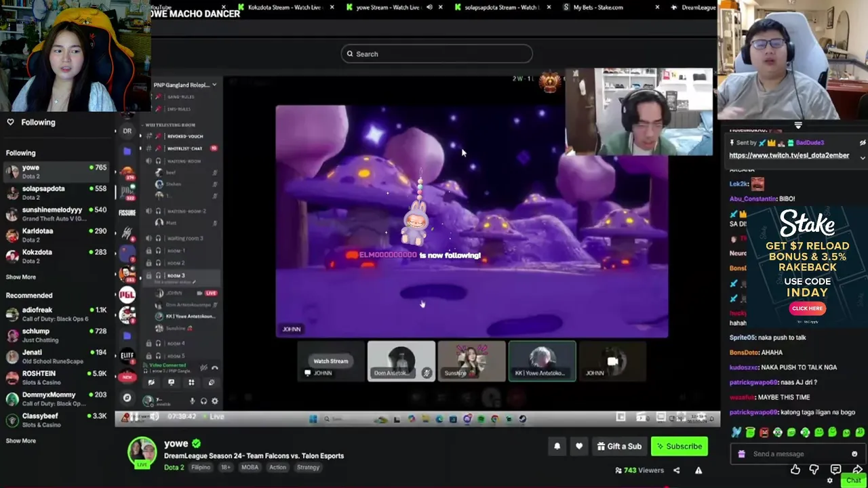The image size is (868, 488).
Task: Open Jenati recommended channel
Action: click(57, 357)
